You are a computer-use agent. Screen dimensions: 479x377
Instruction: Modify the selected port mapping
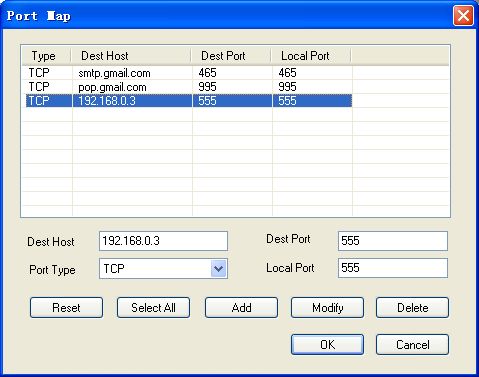[x=327, y=307]
